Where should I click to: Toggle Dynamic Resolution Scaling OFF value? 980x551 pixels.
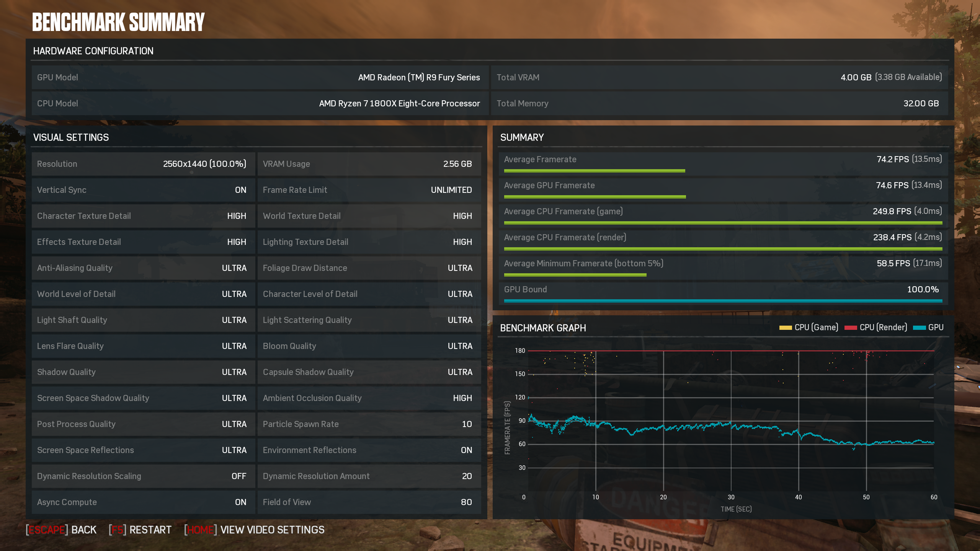point(238,476)
